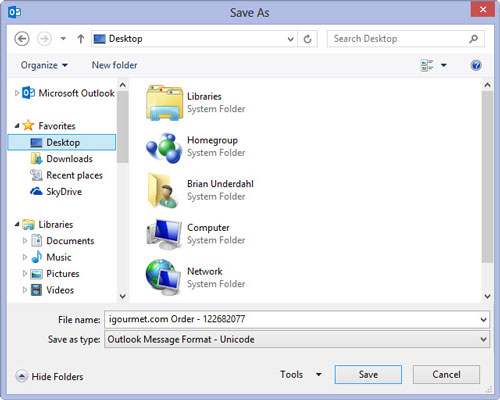Open Downloads in Favorites

(x=61, y=159)
